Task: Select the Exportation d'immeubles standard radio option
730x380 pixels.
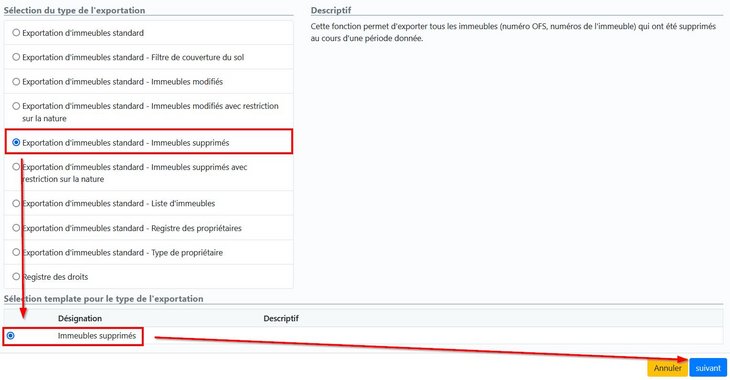Action: 16,33
